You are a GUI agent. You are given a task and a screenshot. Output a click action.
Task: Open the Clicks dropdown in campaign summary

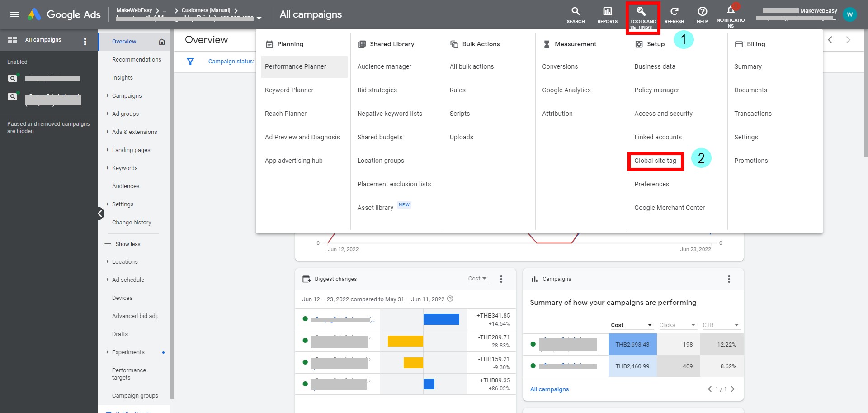coord(677,325)
